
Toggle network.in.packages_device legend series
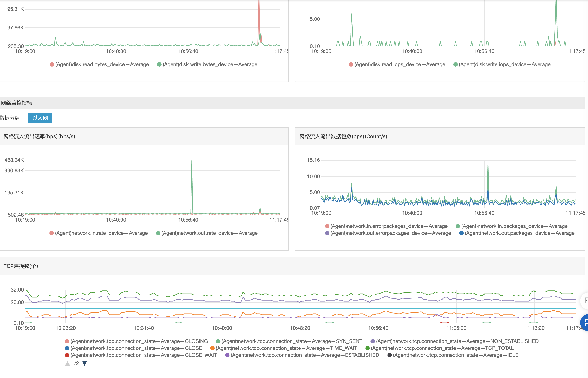[512, 226]
